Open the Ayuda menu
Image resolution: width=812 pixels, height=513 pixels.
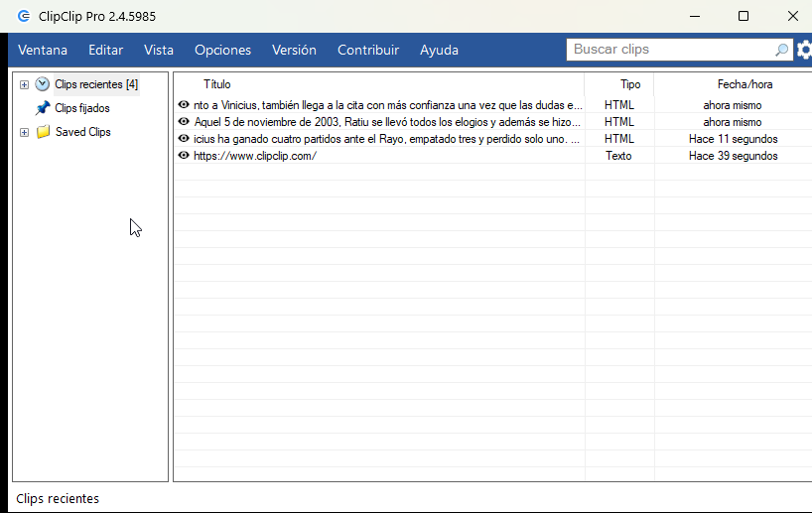tap(439, 50)
